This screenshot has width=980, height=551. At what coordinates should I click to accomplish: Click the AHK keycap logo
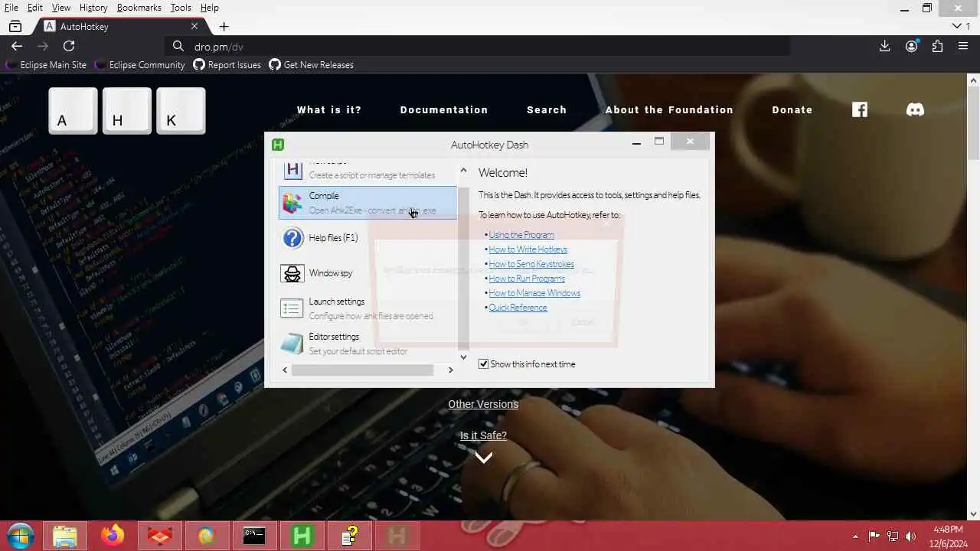coord(127,111)
